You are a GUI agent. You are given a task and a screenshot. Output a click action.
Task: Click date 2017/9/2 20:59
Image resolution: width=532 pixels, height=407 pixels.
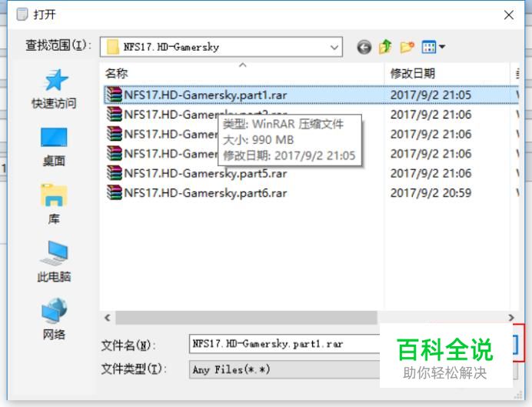(x=431, y=193)
